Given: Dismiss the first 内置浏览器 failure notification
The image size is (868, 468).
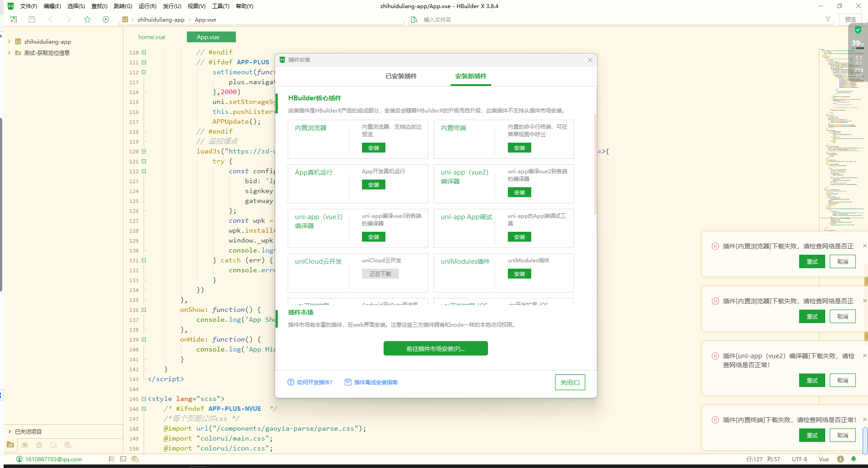Looking at the screenshot, I should pyautogui.click(x=864, y=246).
